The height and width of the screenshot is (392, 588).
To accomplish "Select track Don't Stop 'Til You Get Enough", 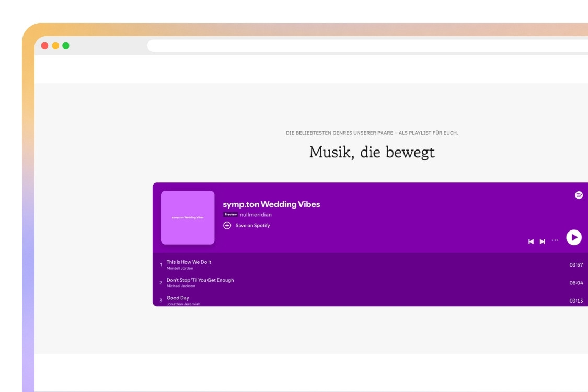I will pos(200,280).
